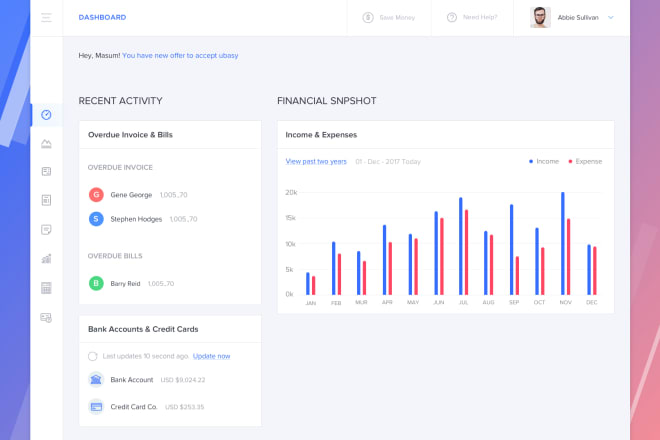Click the Stephen Hodges name
Screen dimensions: 660x440
coord(136,219)
